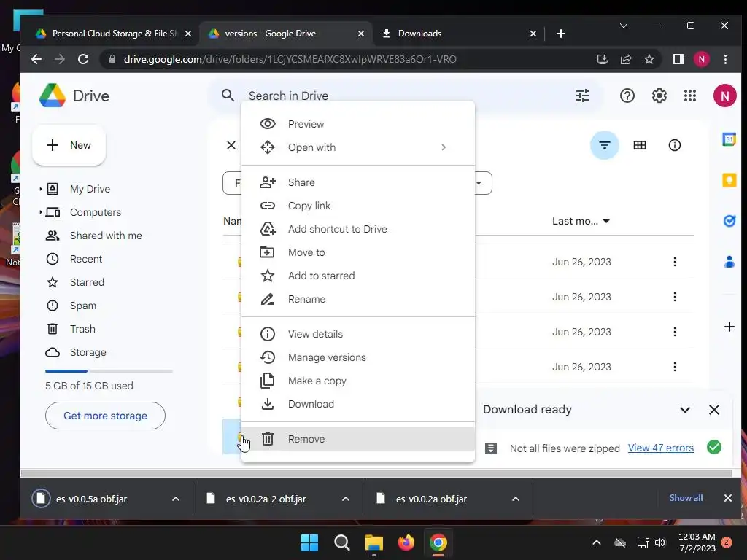The width and height of the screenshot is (747, 560).
Task: Open Chrome profile N avatar
Action: (701, 59)
